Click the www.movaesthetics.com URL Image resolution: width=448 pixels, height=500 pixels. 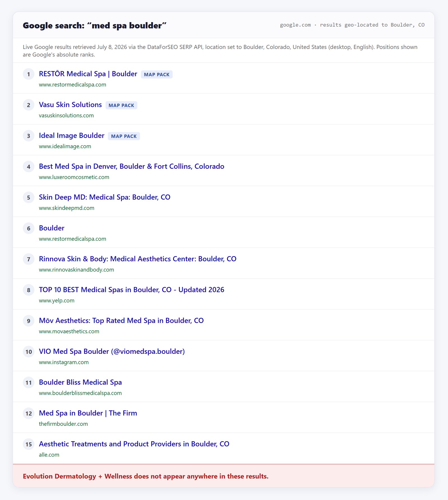point(69,331)
